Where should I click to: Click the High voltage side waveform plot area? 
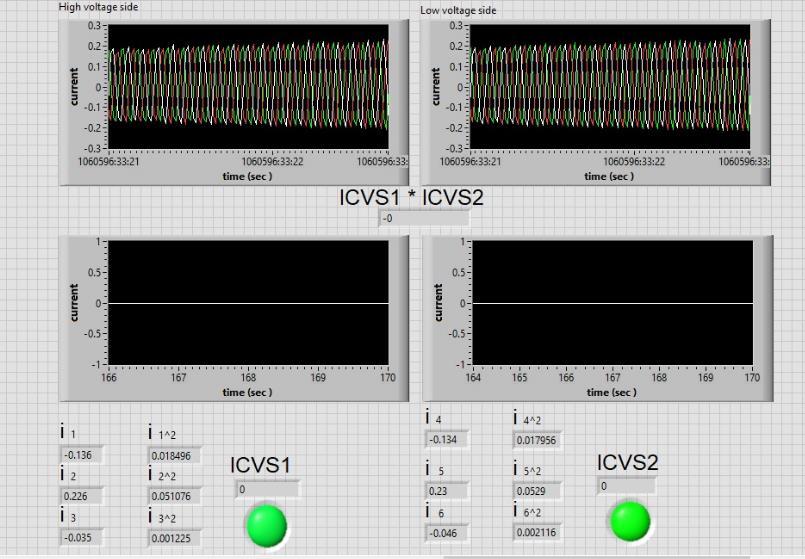(x=248, y=87)
